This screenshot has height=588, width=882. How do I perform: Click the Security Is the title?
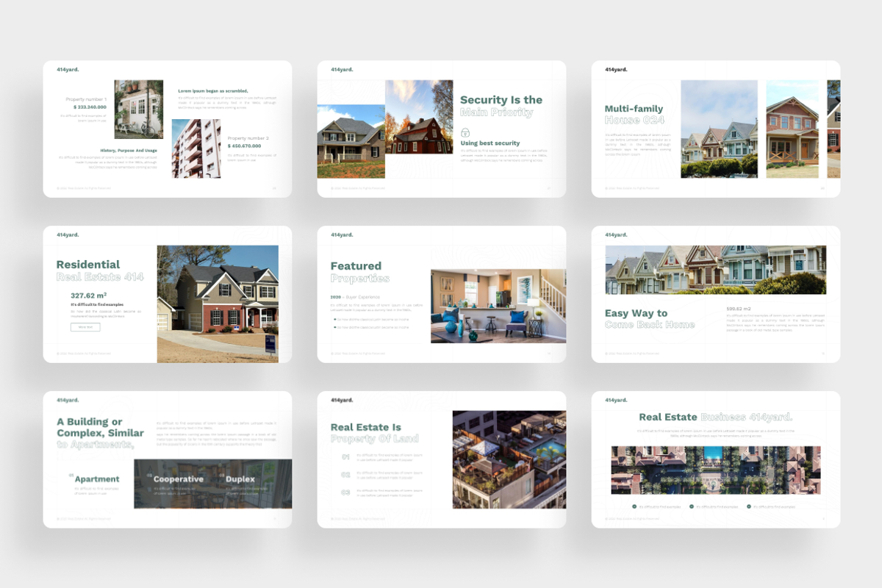coord(501,100)
